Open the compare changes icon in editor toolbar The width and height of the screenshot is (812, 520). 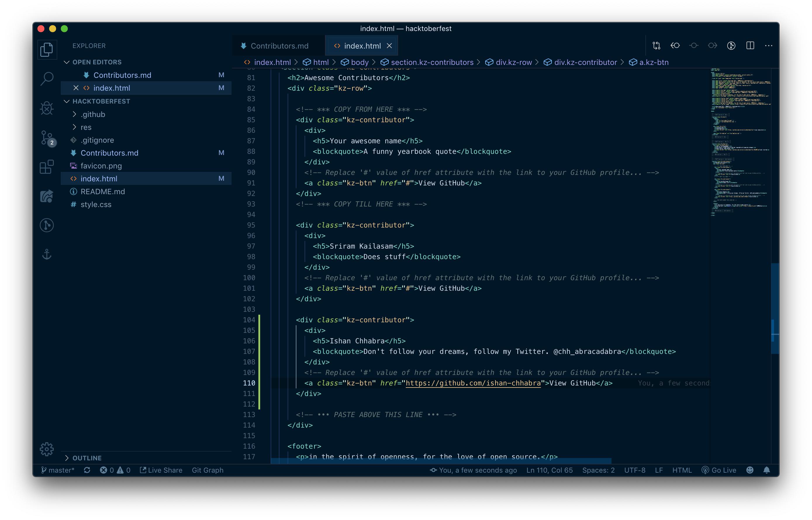point(656,46)
